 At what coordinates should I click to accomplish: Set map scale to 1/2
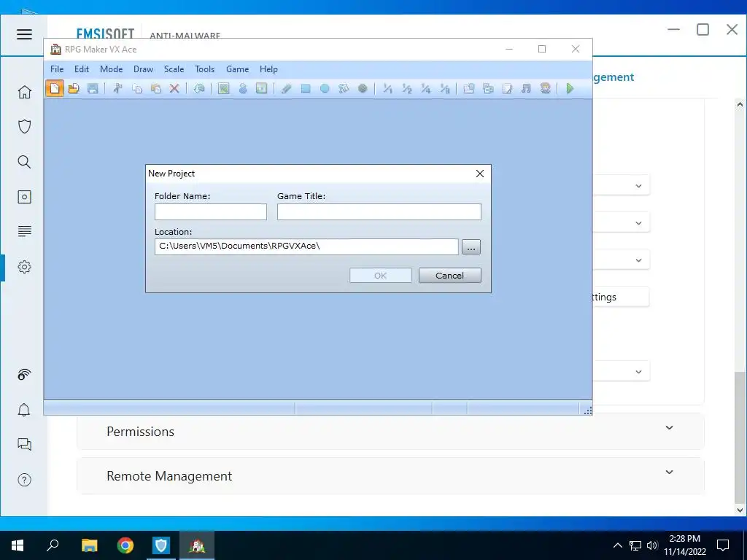406,88
